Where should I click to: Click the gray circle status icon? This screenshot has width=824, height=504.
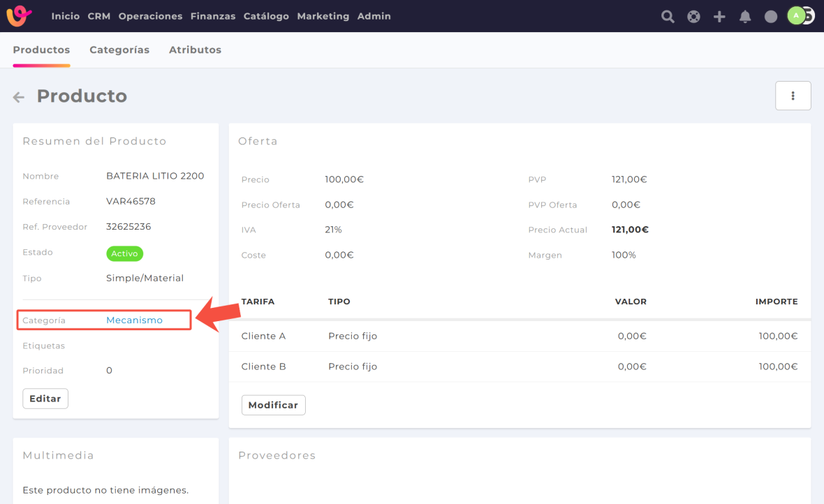pos(771,17)
